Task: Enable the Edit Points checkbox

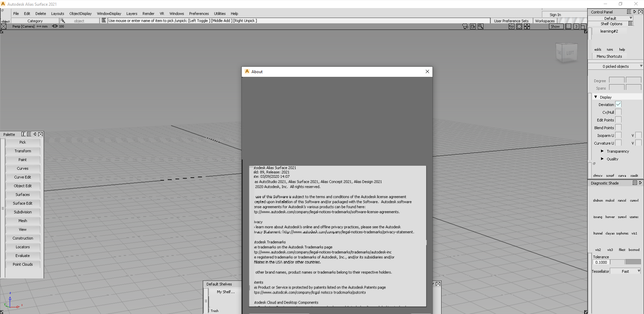Action: 618,120
